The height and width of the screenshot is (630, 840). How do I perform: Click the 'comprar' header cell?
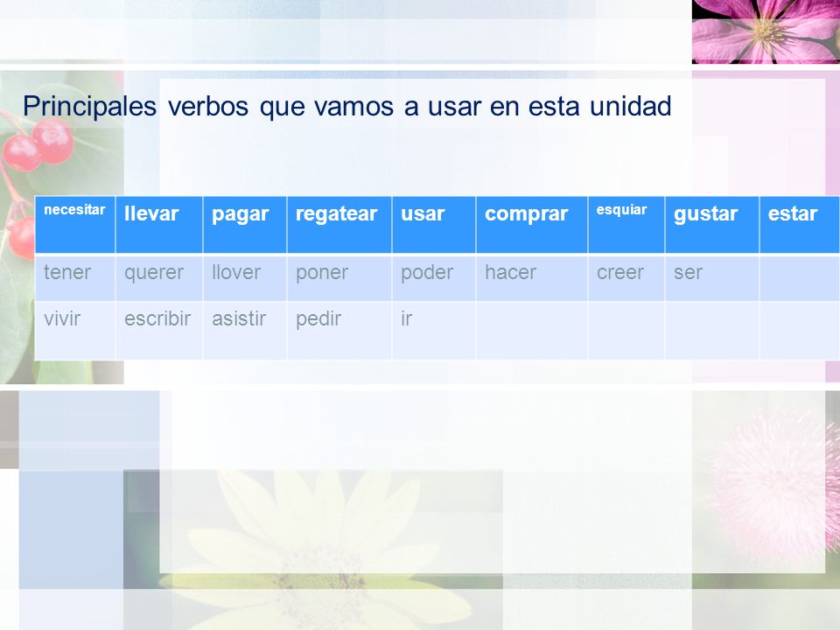click(x=532, y=225)
